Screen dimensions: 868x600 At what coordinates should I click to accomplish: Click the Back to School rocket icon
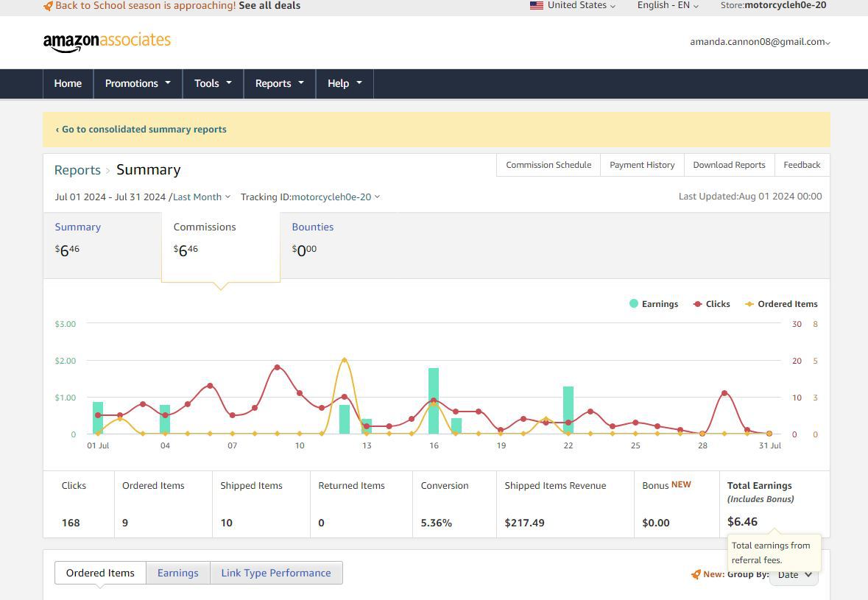(48, 6)
